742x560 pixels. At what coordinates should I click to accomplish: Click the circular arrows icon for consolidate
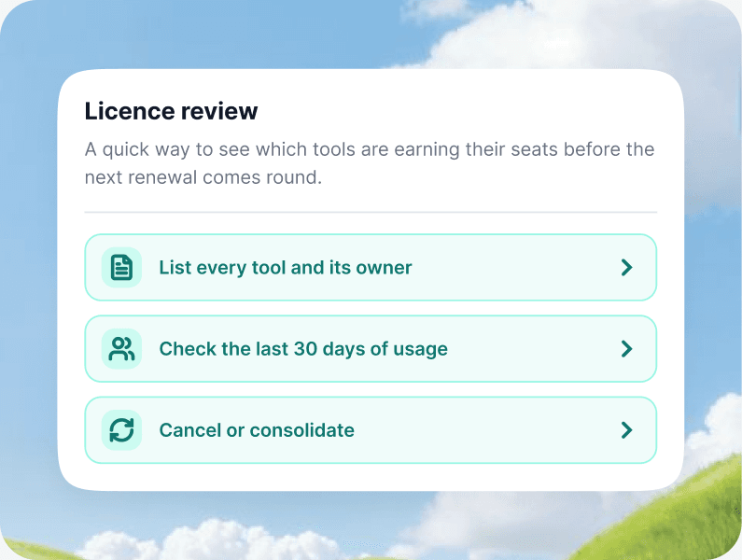(x=121, y=430)
